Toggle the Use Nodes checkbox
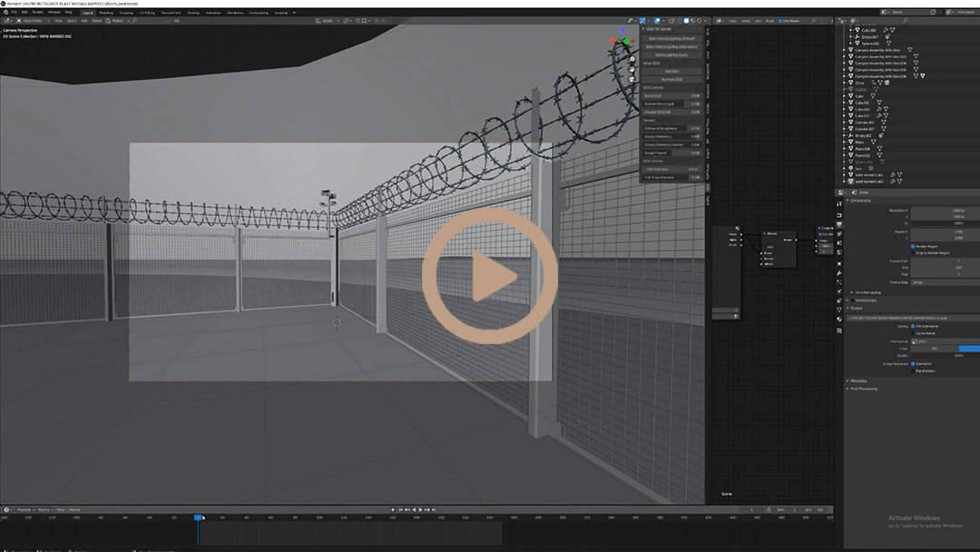The height and width of the screenshot is (552, 980). (x=781, y=20)
